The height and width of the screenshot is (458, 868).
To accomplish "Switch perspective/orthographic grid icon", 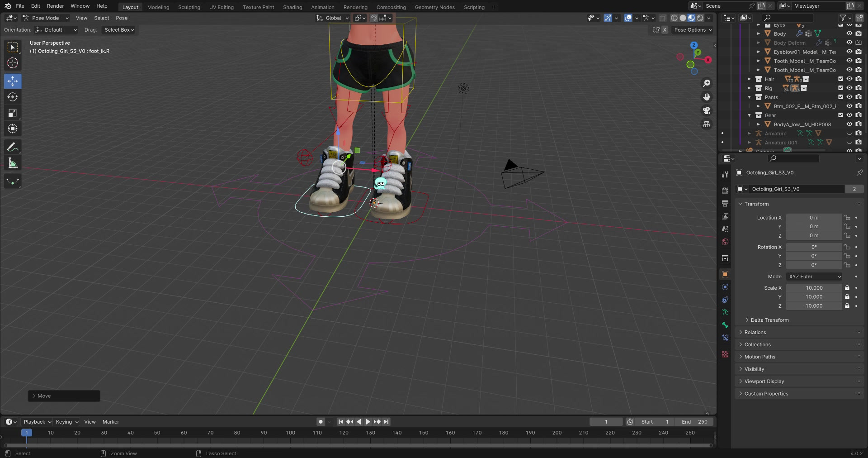I will (707, 124).
